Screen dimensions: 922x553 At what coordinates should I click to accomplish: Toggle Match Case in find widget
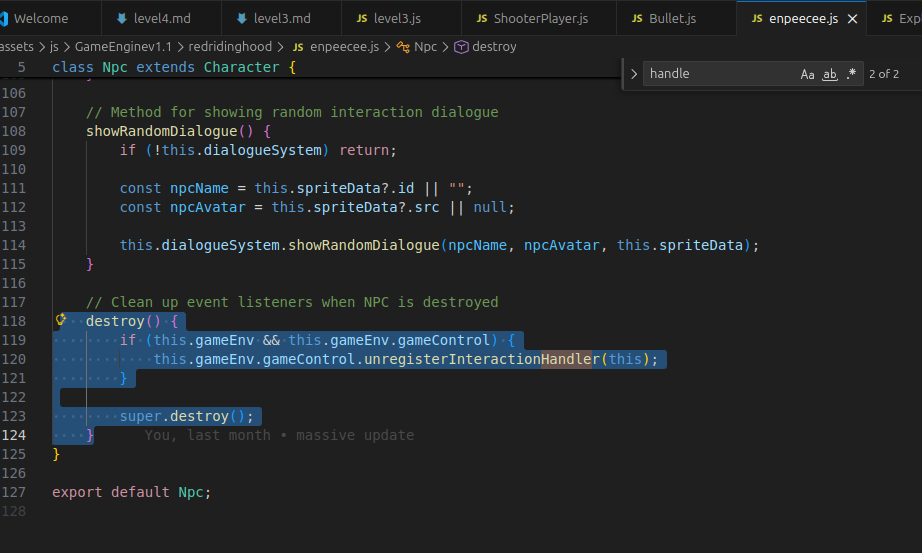click(x=807, y=74)
